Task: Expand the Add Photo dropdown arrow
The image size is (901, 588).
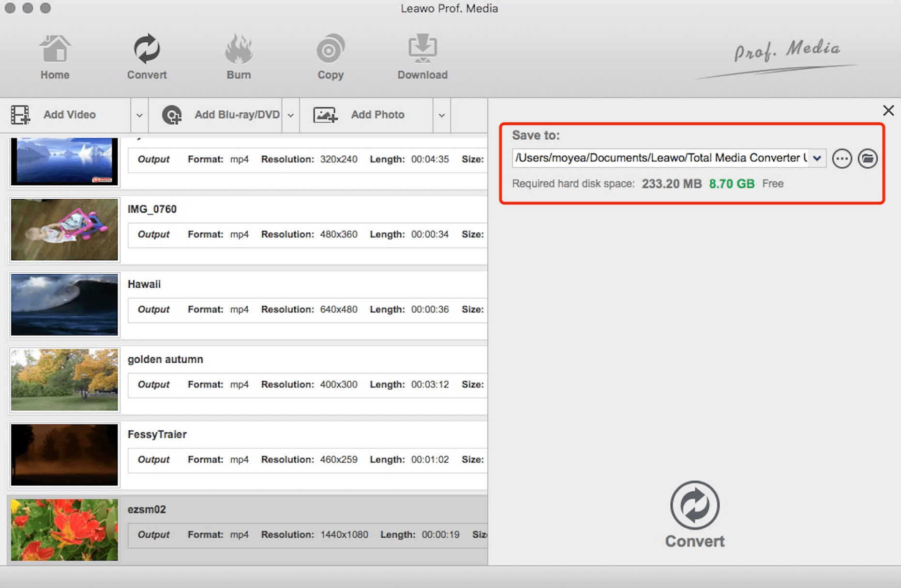Action: 442,116
